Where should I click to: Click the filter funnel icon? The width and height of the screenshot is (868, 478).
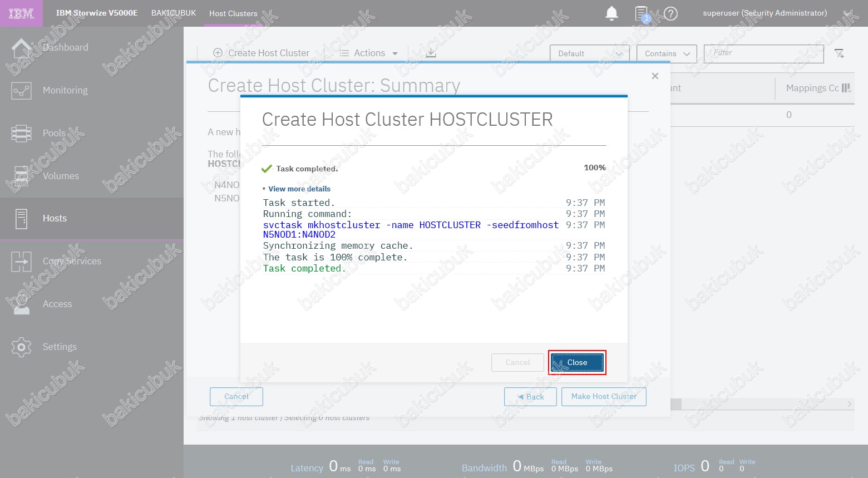839,53
